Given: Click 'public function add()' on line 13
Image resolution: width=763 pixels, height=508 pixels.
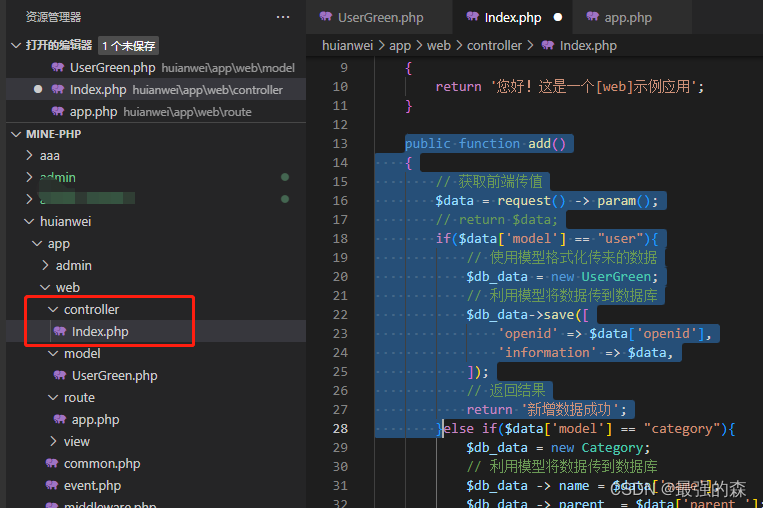Looking at the screenshot, I should pyautogui.click(x=485, y=144).
